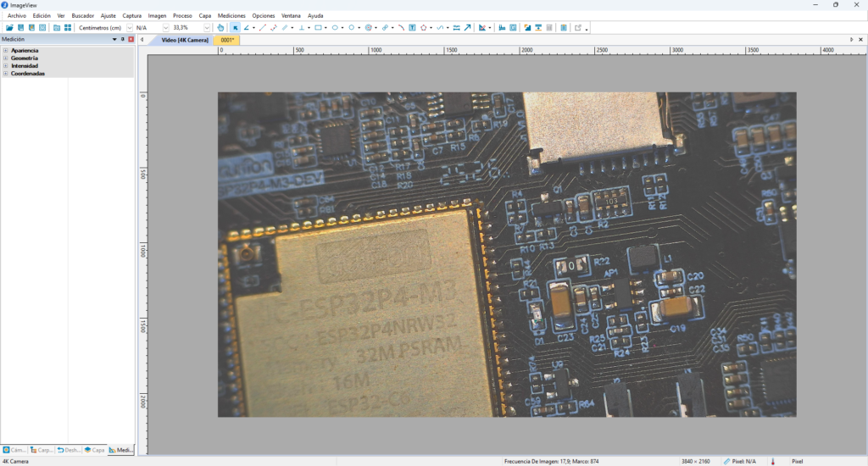Expand the Geometría tree node
The width and height of the screenshot is (868, 466).
(x=6, y=58)
